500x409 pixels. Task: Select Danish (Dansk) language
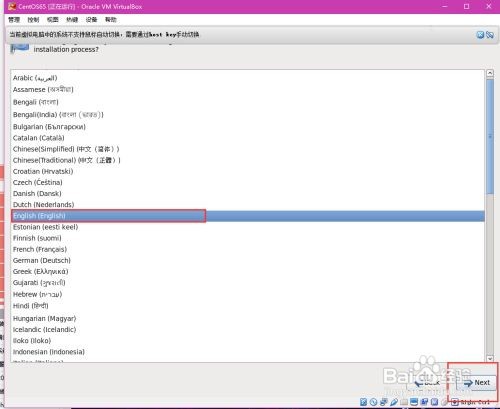[247, 193]
